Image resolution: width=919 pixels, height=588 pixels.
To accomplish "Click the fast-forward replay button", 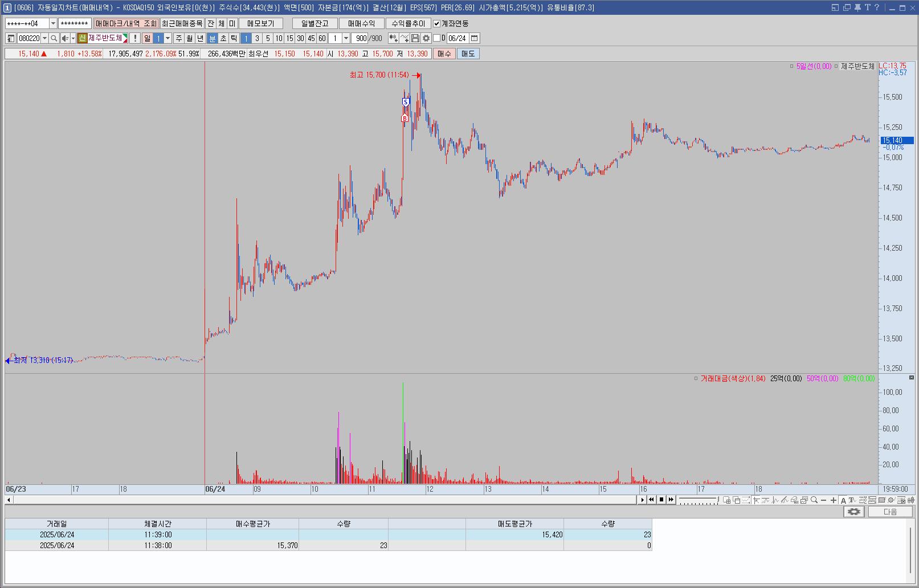I will click(671, 500).
